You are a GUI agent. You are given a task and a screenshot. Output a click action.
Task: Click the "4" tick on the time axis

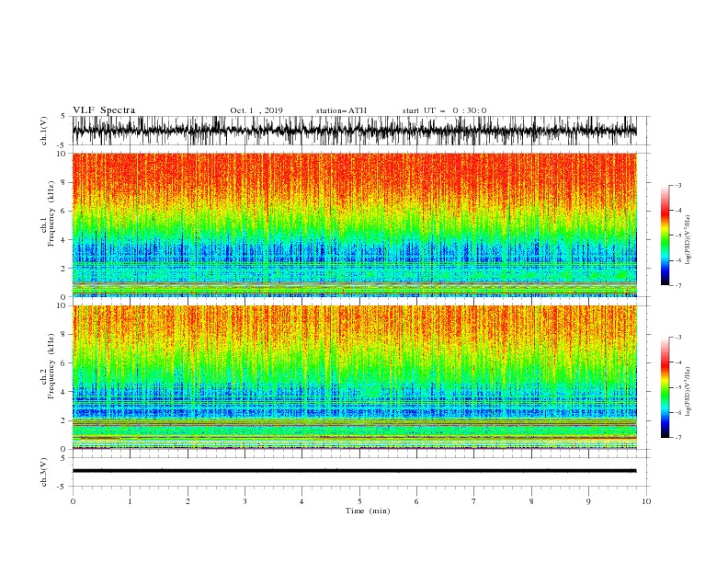pyautogui.click(x=301, y=501)
